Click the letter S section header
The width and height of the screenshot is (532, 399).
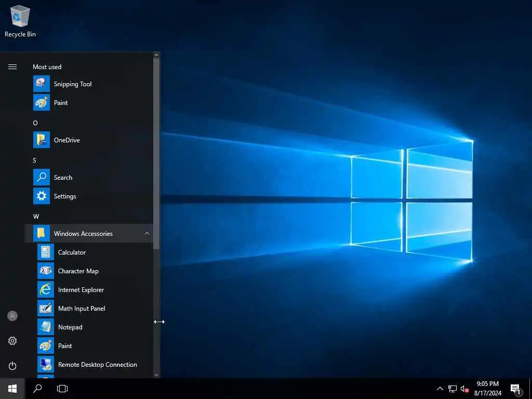pos(35,160)
